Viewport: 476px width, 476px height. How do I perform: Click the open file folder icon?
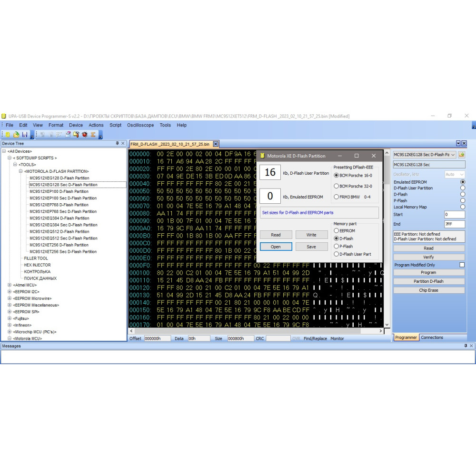point(16,135)
